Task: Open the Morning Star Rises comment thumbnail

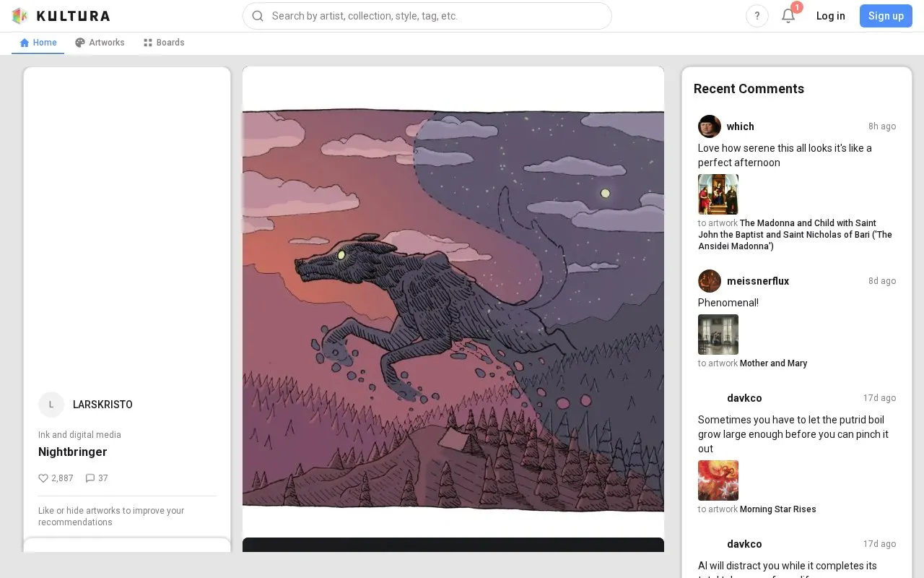Action: [x=718, y=480]
